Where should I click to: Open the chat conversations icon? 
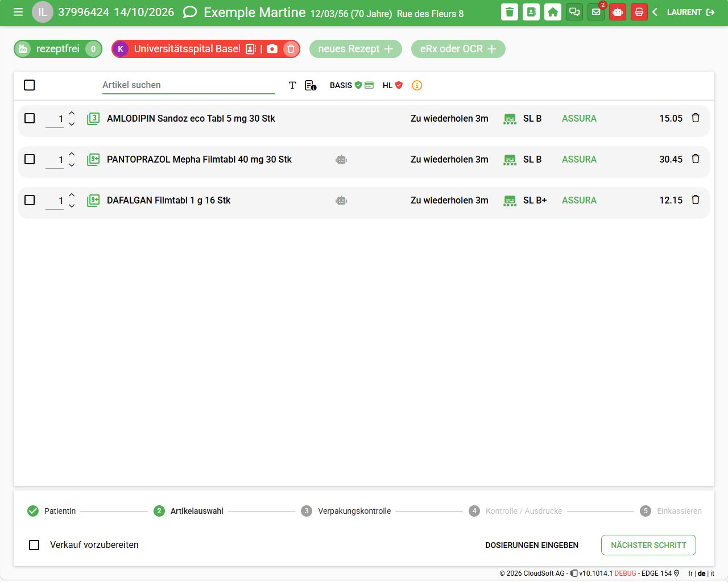[574, 12]
